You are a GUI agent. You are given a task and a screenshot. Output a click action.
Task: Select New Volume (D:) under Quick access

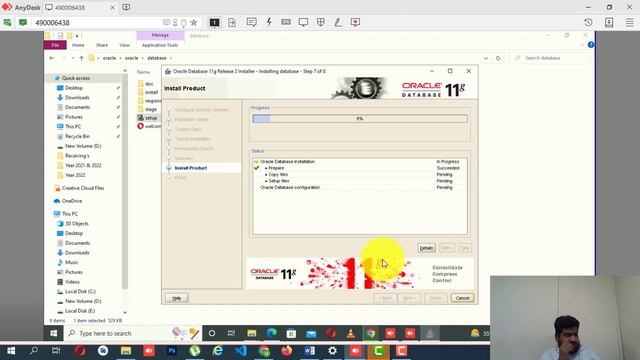tap(83, 146)
